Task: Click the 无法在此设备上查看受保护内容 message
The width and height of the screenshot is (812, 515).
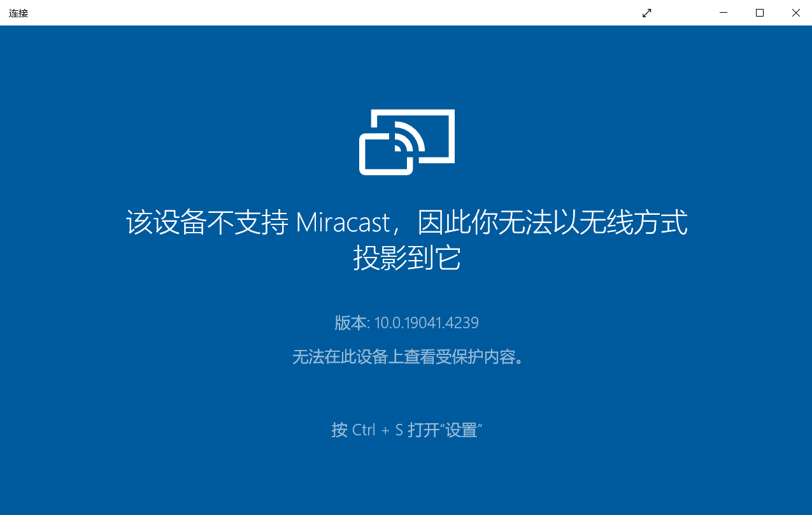Action: [x=408, y=357]
